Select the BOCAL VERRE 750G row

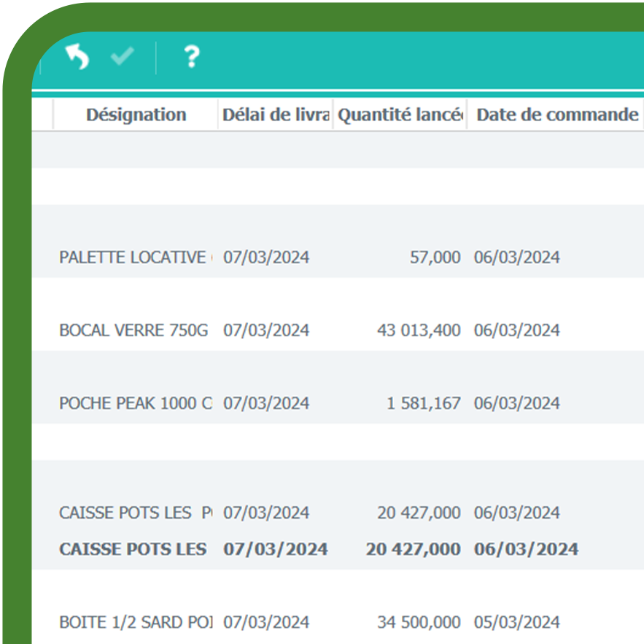[133, 330]
